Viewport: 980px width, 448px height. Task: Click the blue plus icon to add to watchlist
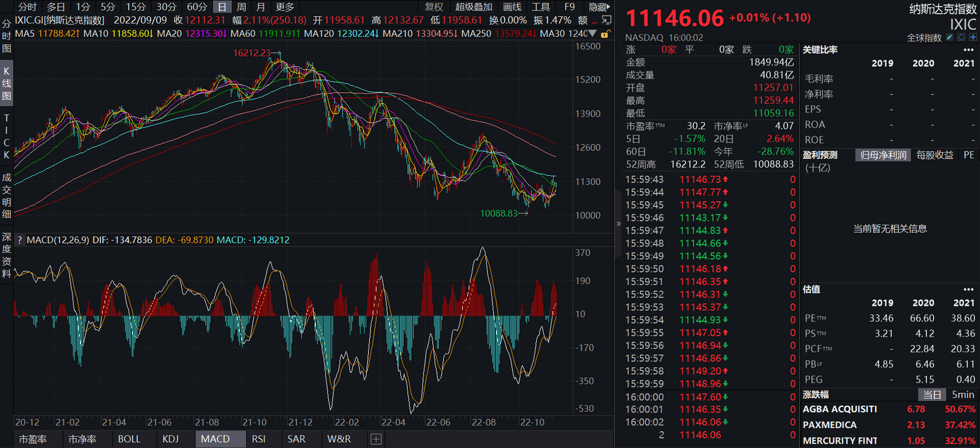pos(973,37)
